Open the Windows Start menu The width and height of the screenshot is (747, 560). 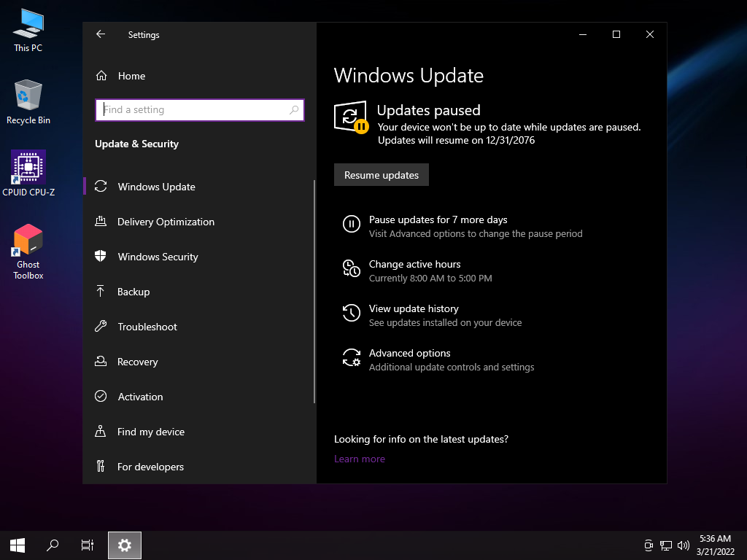pyautogui.click(x=18, y=545)
